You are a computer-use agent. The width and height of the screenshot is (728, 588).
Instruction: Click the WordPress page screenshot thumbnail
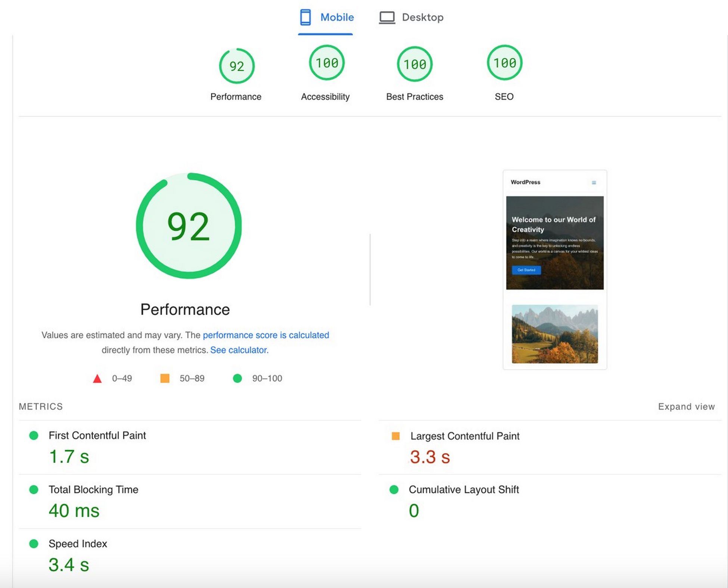[555, 270]
